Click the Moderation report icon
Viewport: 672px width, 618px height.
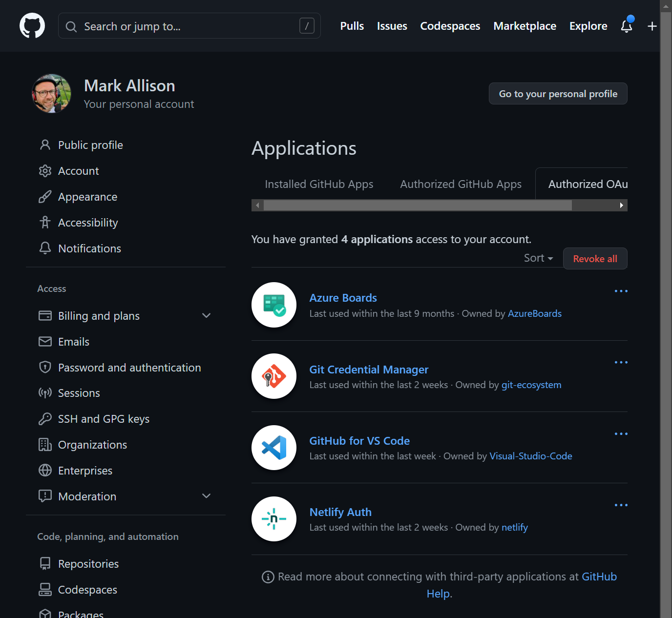click(x=45, y=496)
